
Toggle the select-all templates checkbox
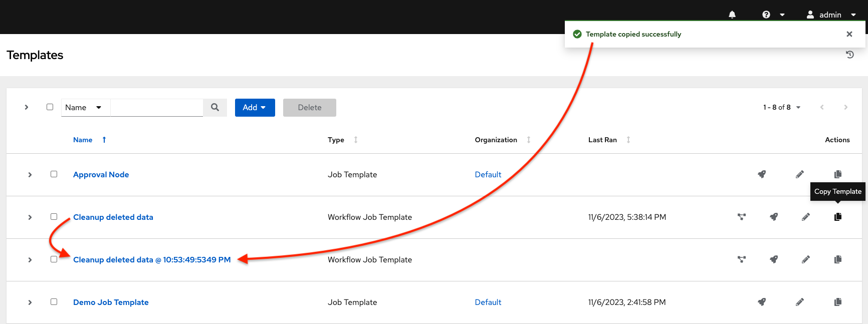click(x=50, y=107)
